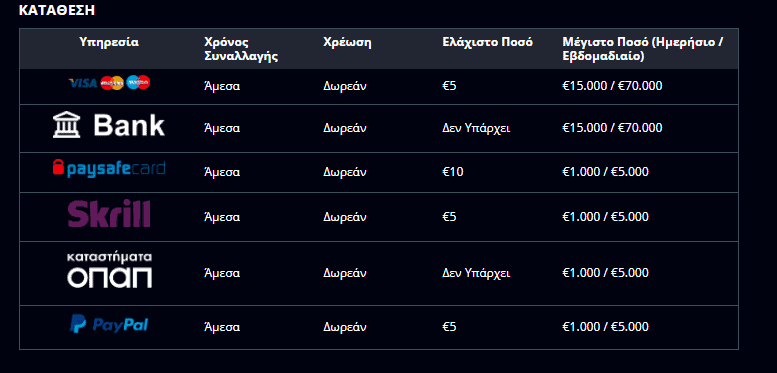Image resolution: width=777 pixels, height=373 pixels.
Task: Click the Maestro card logo
Action: (138, 82)
